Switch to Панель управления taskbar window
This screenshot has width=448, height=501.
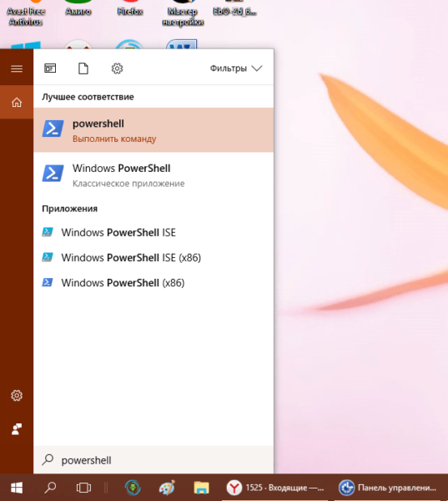pyautogui.click(x=387, y=488)
